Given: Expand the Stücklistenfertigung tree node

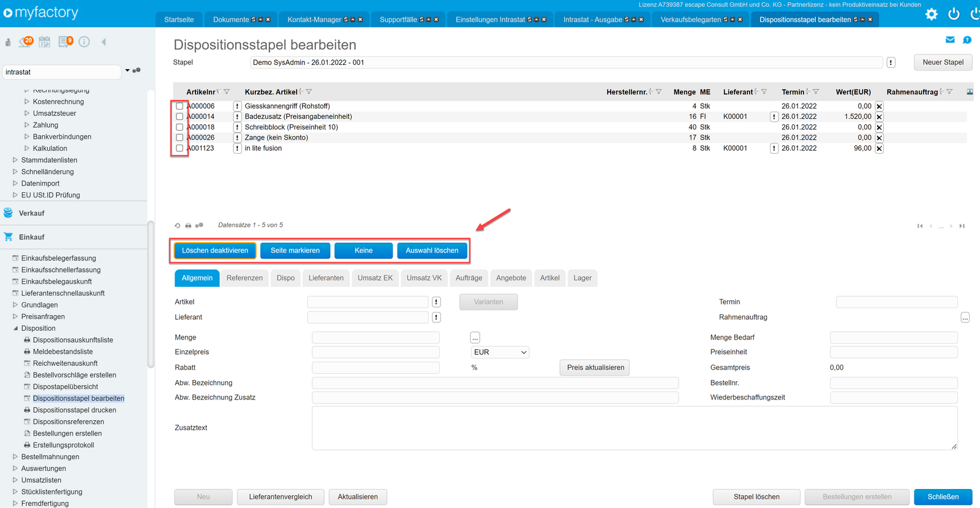Looking at the screenshot, I should [x=15, y=491].
